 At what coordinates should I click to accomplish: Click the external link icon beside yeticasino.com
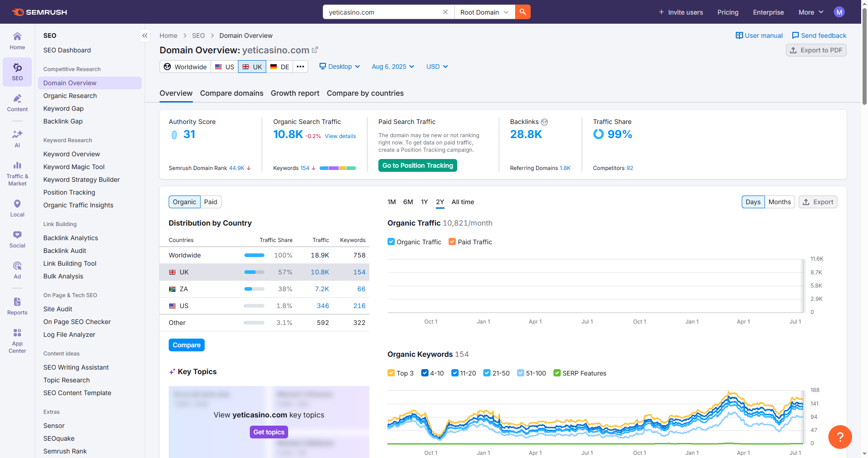click(x=315, y=50)
